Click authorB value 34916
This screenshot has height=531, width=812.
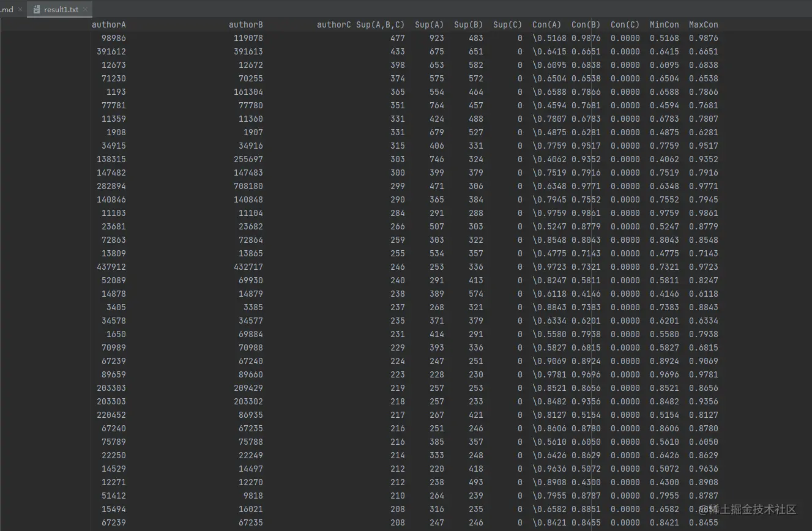[x=251, y=146]
